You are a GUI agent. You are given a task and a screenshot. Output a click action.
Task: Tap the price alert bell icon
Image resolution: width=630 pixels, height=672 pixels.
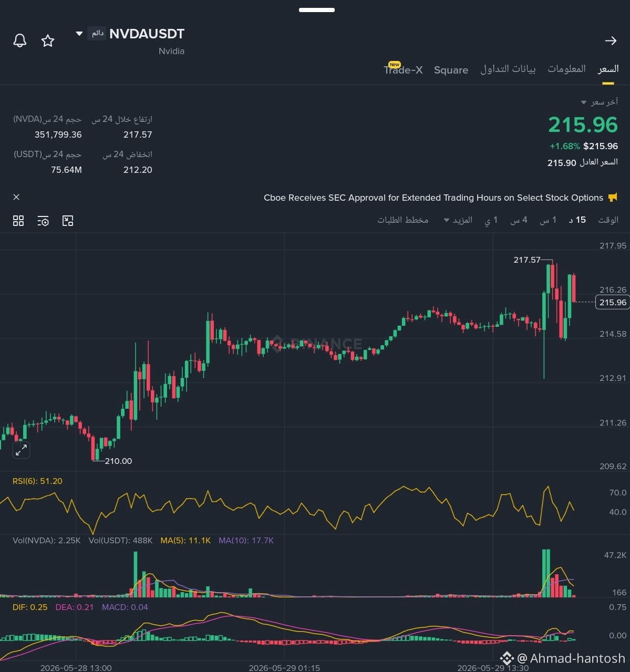20,40
